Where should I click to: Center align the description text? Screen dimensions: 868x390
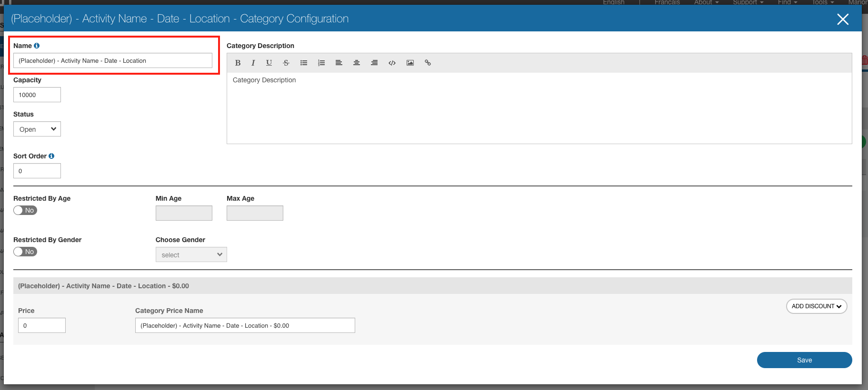[x=357, y=63]
